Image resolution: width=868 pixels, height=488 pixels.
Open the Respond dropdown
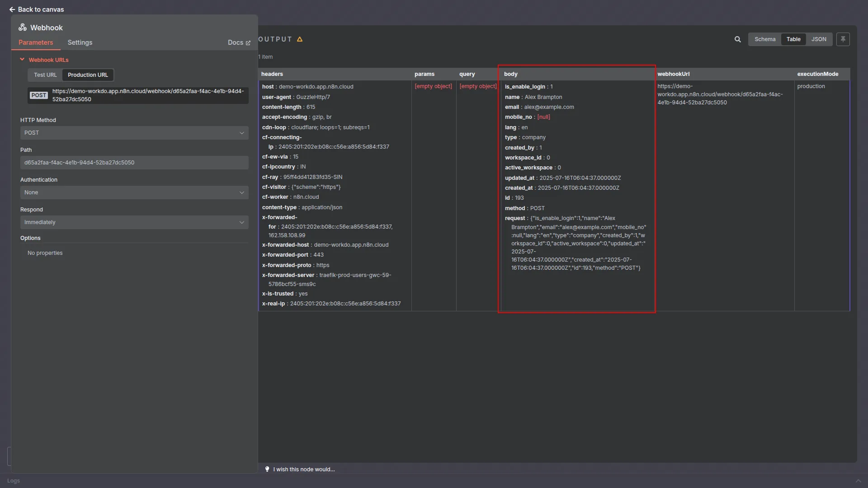(134, 222)
